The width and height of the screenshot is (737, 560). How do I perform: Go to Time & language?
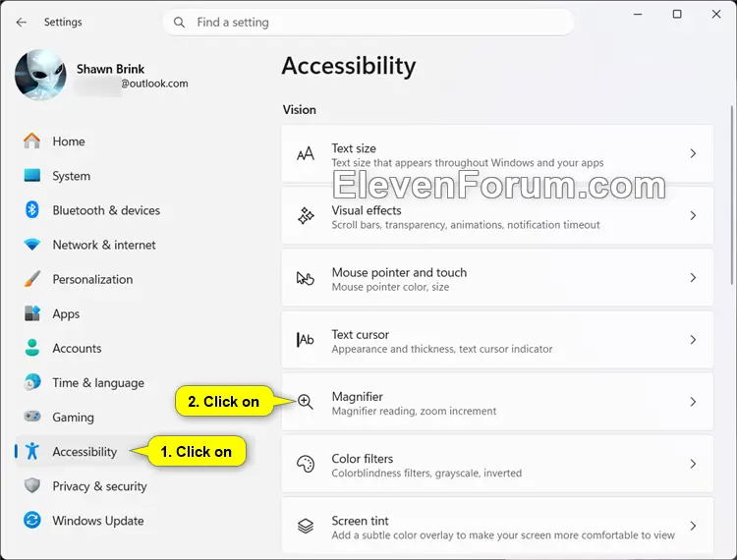(135, 382)
